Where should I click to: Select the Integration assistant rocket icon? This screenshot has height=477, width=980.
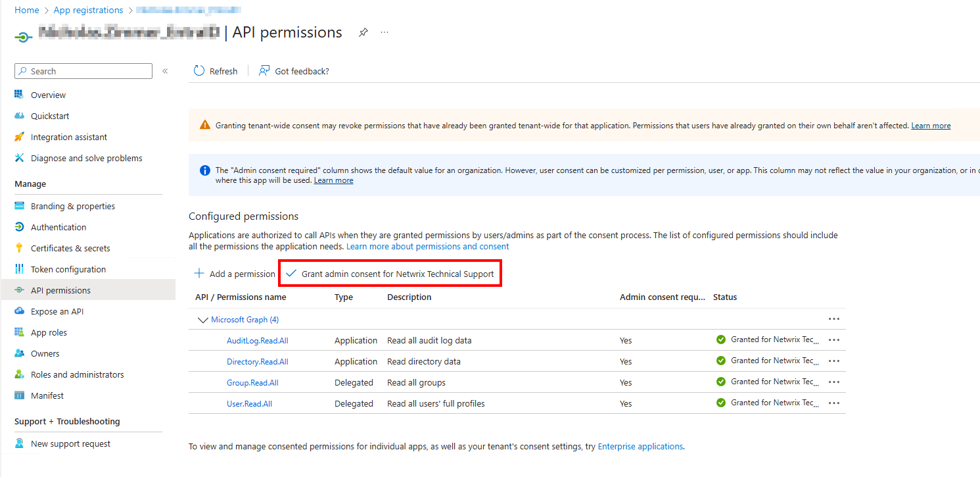point(20,137)
